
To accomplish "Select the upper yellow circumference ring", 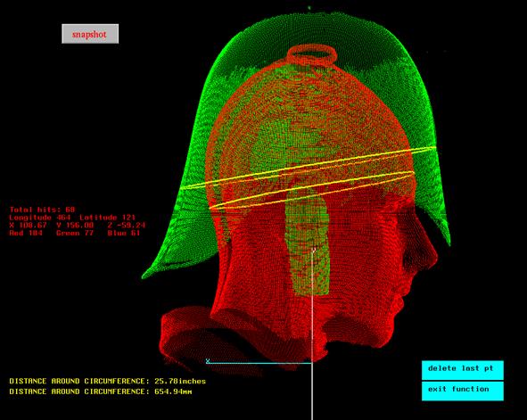I will pyautogui.click(x=308, y=168).
